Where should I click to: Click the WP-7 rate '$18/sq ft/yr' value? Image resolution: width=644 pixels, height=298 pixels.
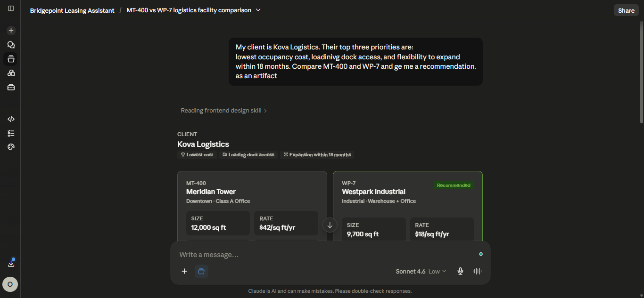click(432, 234)
